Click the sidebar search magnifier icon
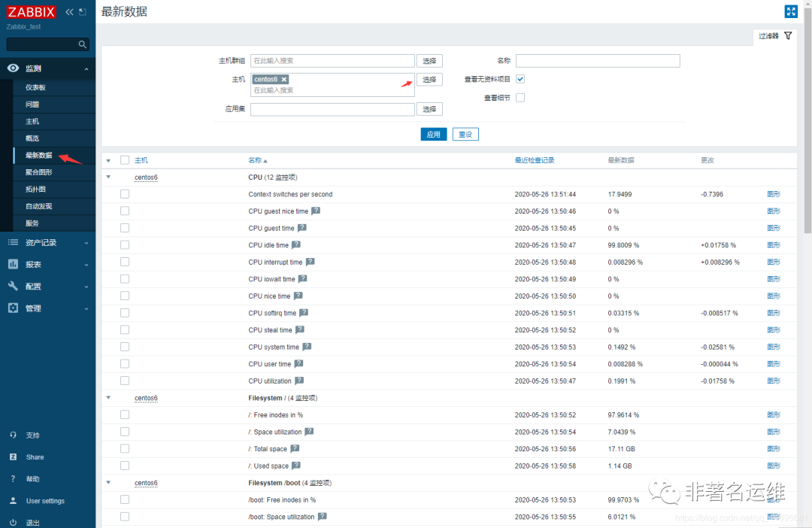Viewport: 812px width, 528px height. 83,44
